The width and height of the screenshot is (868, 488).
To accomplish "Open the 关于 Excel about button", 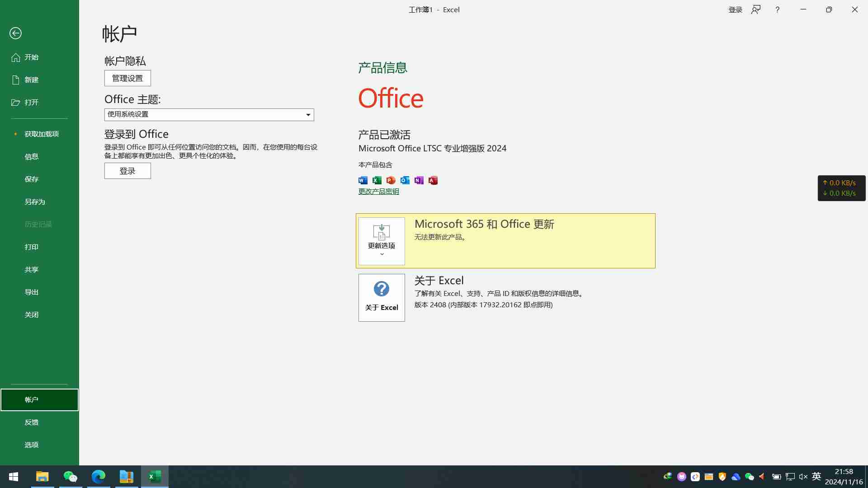I will 382,297.
